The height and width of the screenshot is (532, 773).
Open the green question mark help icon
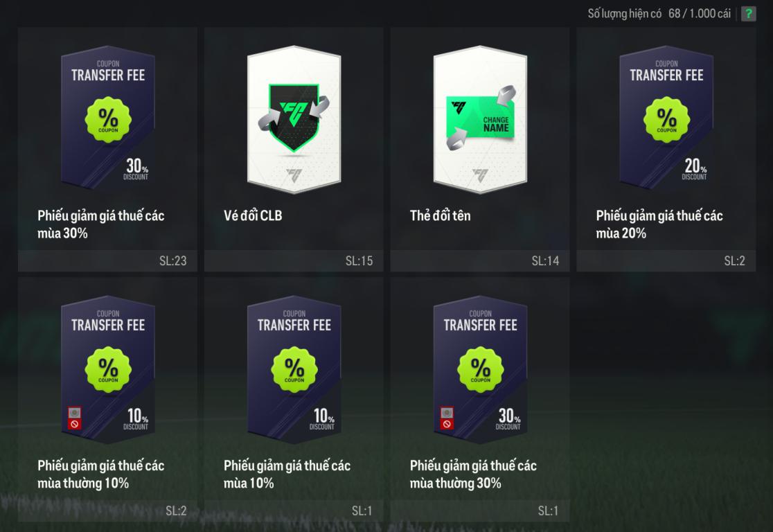[x=748, y=14]
